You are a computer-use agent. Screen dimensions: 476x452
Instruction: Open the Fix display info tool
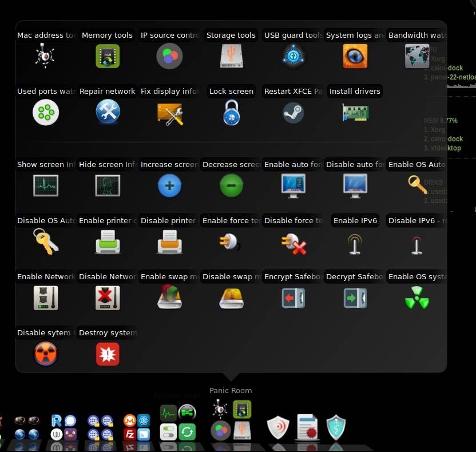[x=169, y=112]
